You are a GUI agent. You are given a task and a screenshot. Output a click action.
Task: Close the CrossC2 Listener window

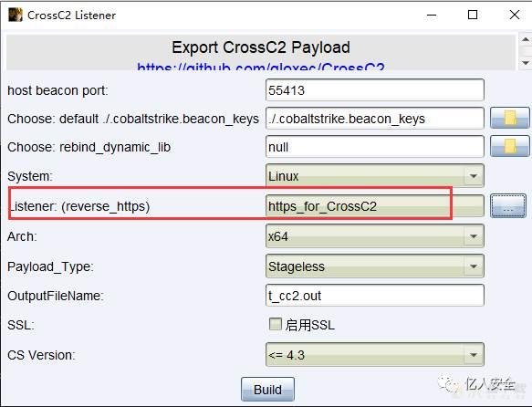tap(515, 15)
